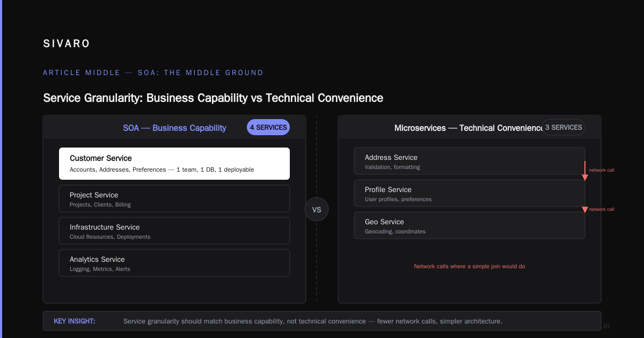Image resolution: width=644 pixels, height=338 pixels.
Task: Click network call label beside Profile Service
Action: coord(602,209)
